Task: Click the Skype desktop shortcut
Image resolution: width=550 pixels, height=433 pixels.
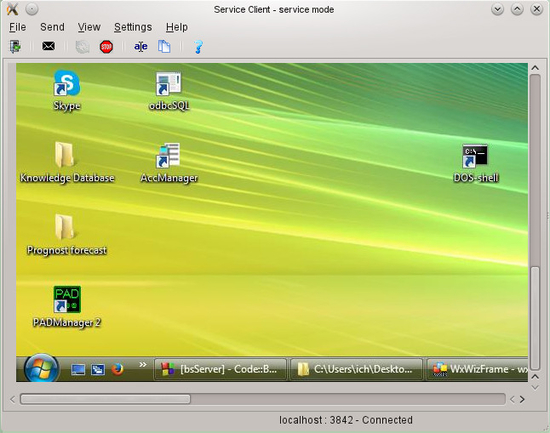Action: point(67,90)
